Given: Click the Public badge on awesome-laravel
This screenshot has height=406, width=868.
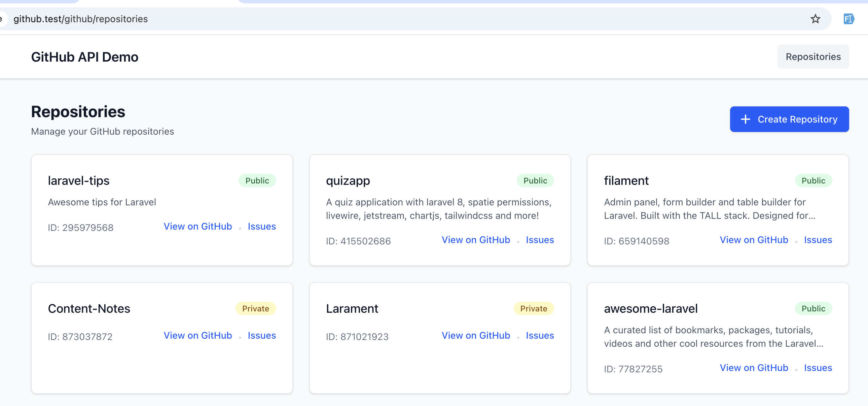Looking at the screenshot, I should pos(813,308).
